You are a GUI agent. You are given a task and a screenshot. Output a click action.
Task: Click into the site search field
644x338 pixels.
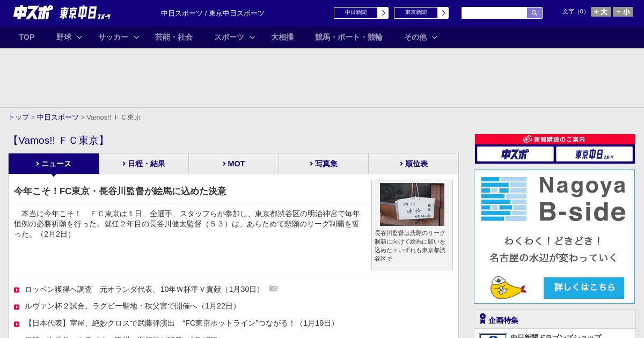pos(494,13)
